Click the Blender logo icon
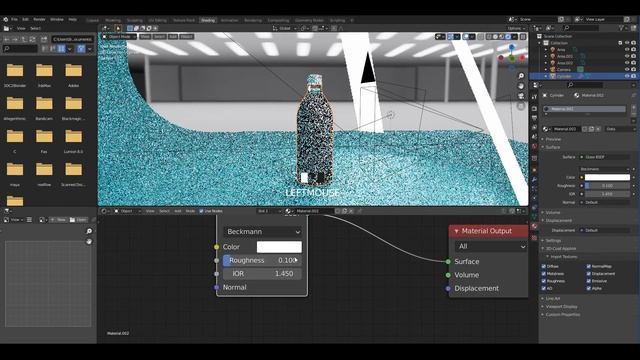The image size is (640, 360). (6, 19)
